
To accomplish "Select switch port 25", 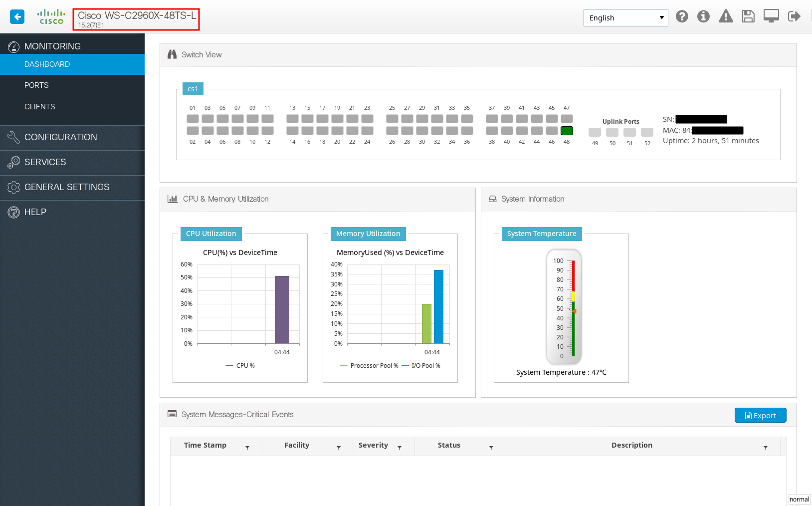I will [x=392, y=119].
